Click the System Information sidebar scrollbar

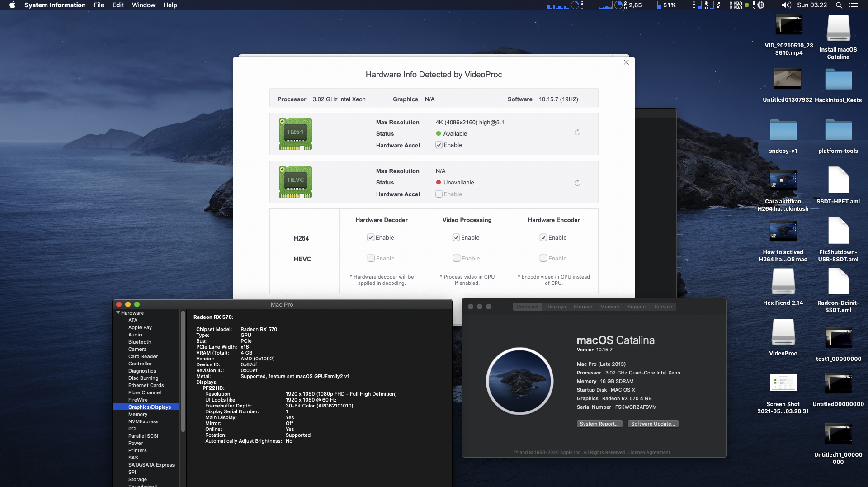(x=183, y=371)
